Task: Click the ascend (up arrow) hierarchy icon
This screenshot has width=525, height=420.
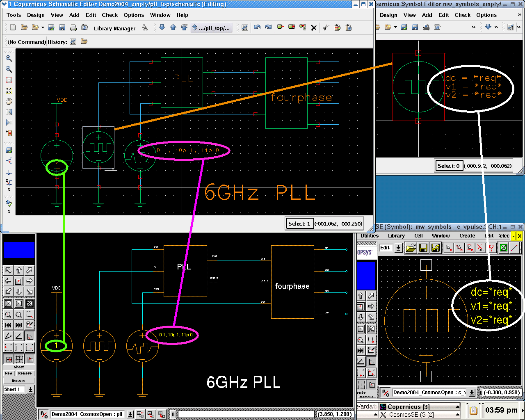Action: [173, 27]
